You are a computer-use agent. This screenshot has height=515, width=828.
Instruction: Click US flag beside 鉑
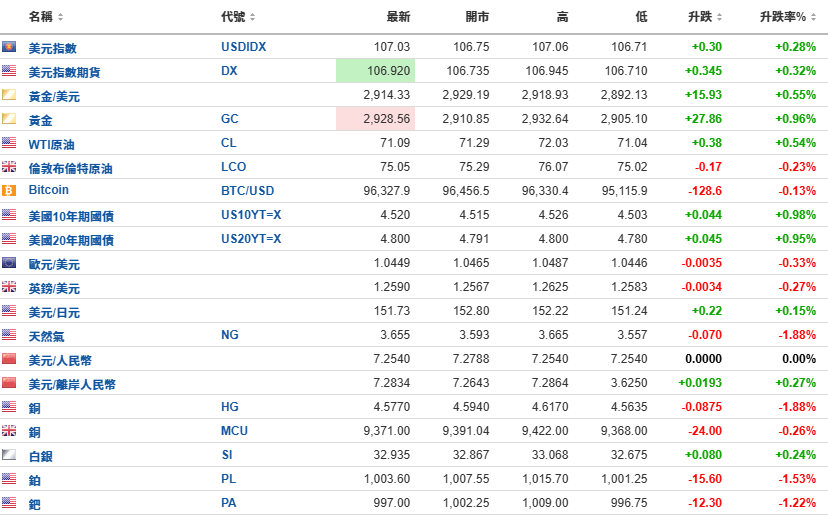coord(9,479)
